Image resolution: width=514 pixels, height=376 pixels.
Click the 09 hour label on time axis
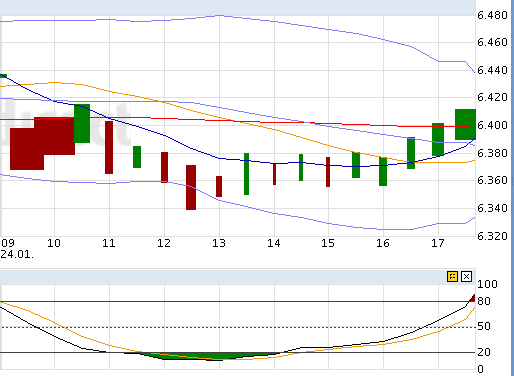pyautogui.click(x=8, y=243)
